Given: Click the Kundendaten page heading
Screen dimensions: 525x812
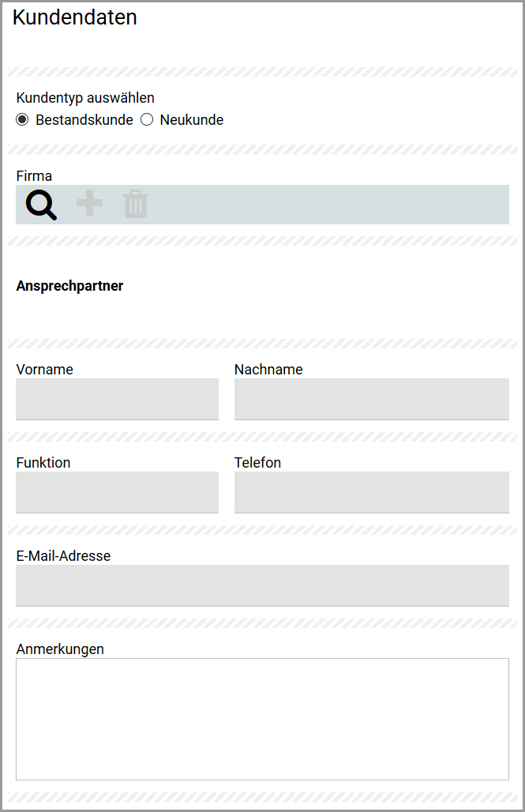Looking at the screenshot, I should pos(74,17).
